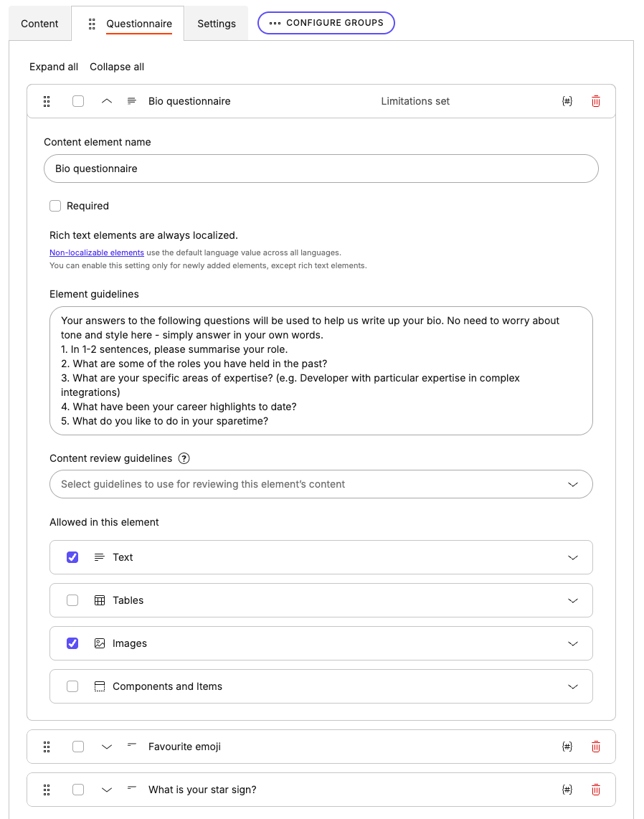Click codename icon for star sign element

567,790
